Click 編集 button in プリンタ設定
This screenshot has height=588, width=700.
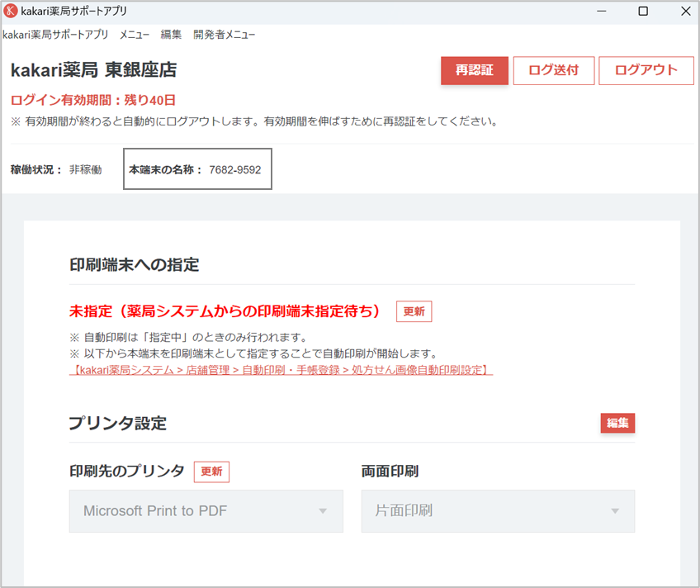point(617,423)
